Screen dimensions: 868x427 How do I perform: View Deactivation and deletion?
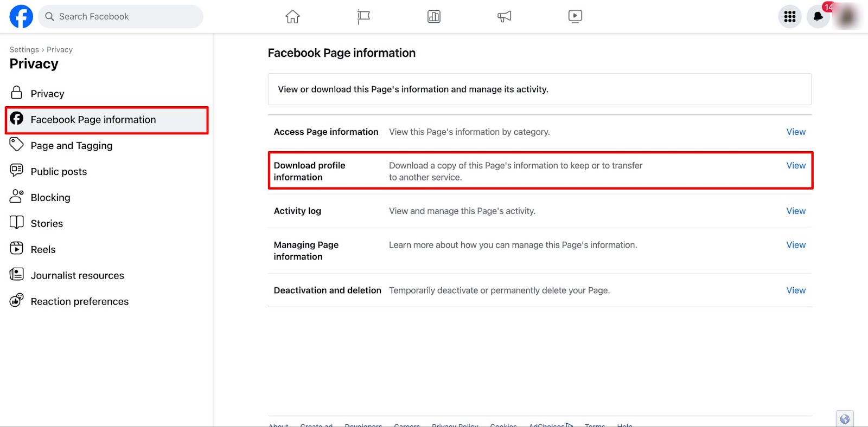[x=796, y=290]
